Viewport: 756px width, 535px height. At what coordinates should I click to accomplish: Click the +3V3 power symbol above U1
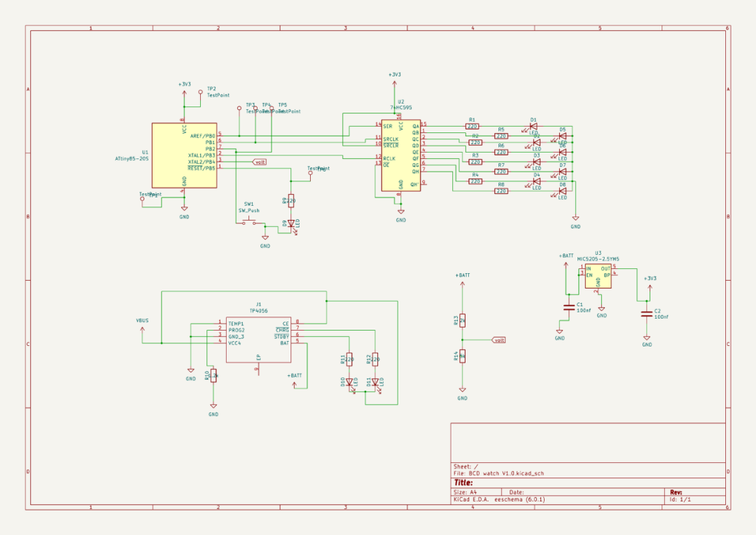tap(184, 92)
